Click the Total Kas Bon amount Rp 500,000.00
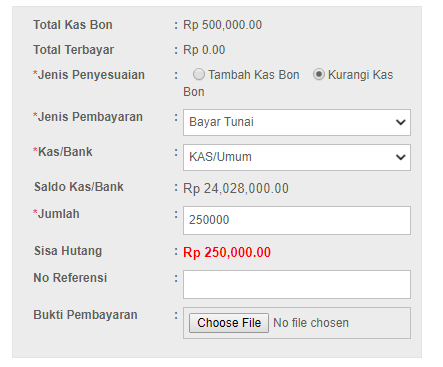Image resolution: width=443 pixels, height=367 pixels. coord(223,25)
